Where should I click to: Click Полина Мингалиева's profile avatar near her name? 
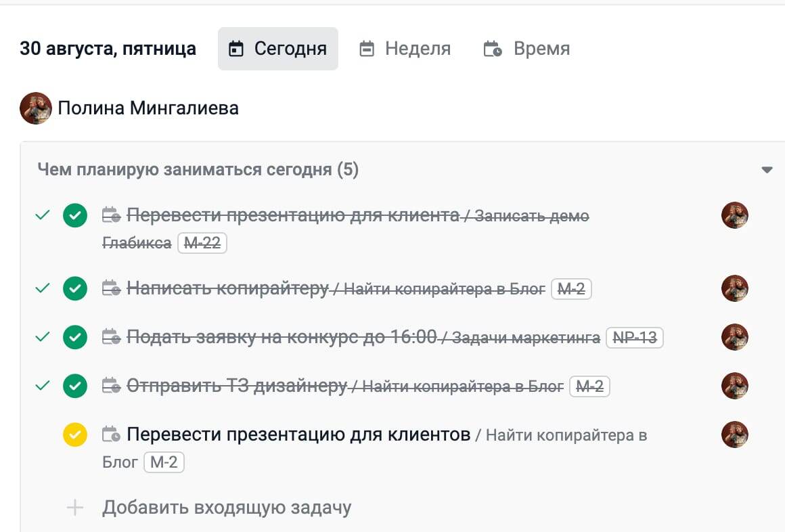coord(36,108)
